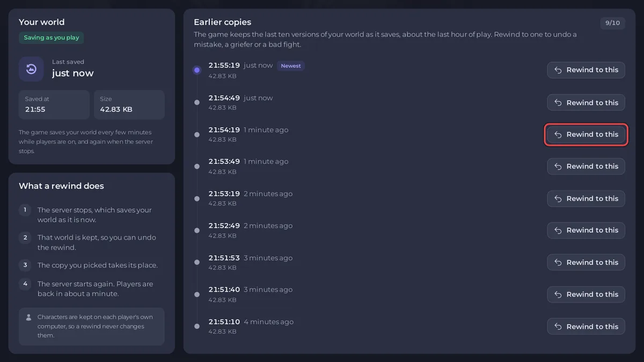This screenshot has height=362, width=644.
Task: Rewind to the 21:53:19 copy
Action: 586,198
